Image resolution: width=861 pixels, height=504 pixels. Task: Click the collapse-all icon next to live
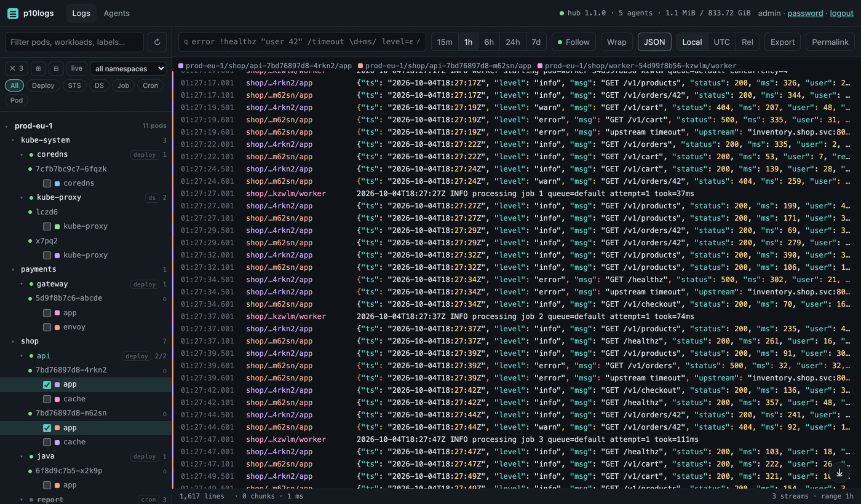(56, 68)
